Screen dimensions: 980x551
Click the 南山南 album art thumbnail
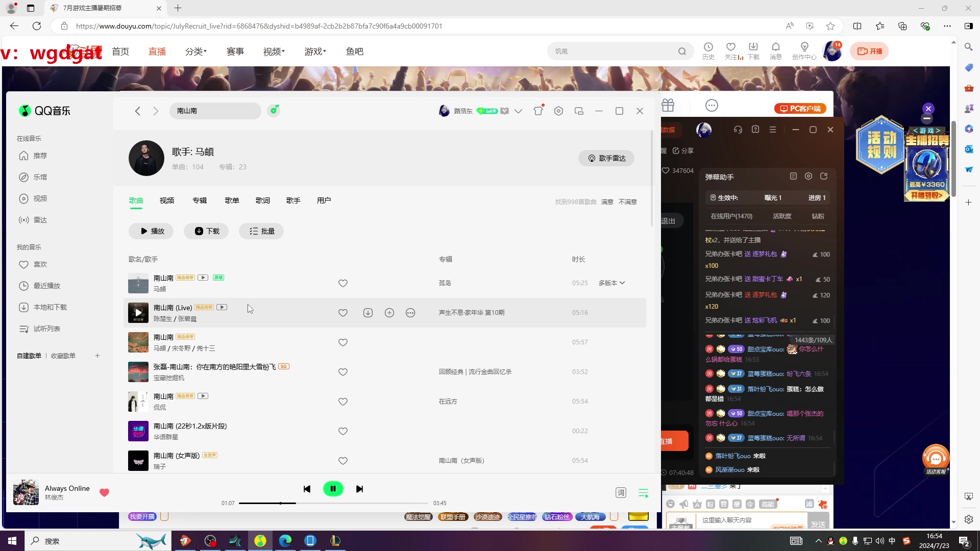(138, 283)
